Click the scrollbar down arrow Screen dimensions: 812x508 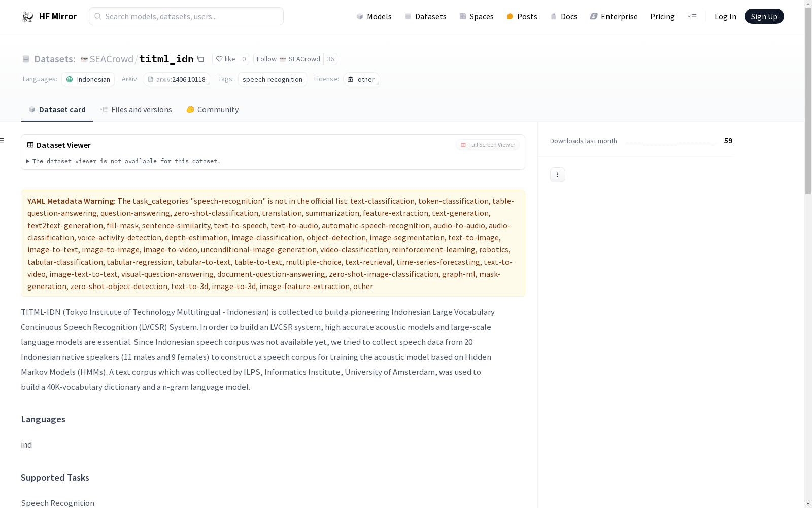[x=808, y=504]
